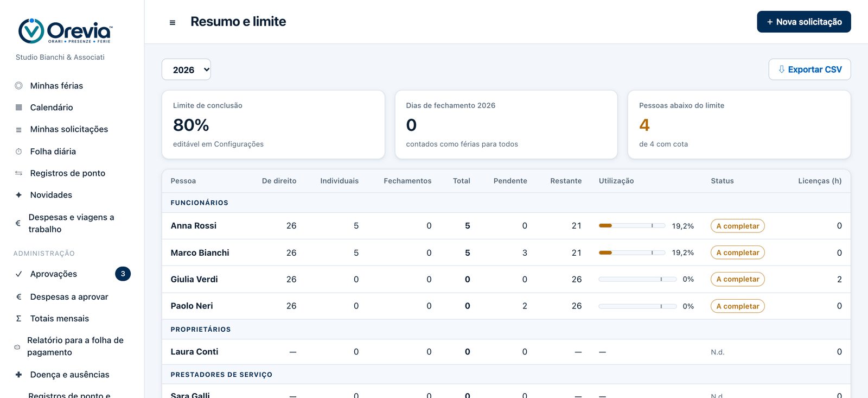Click the Licenças (h) column header
Screen dimensions: 868x398
coord(820,181)
